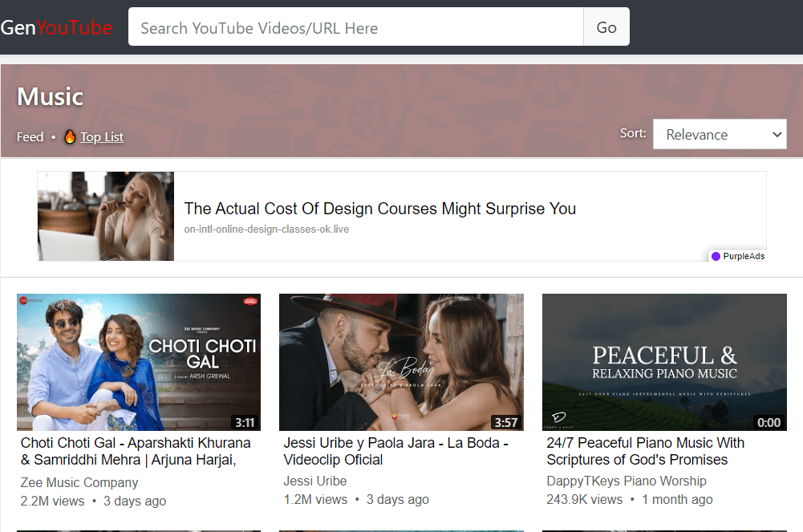Click the 243.9K views text

click(x=584, y=499)
